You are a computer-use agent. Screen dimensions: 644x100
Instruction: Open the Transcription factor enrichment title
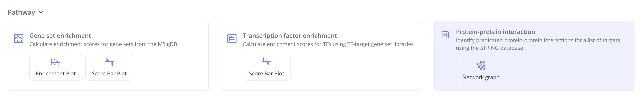tap(290, 36)
